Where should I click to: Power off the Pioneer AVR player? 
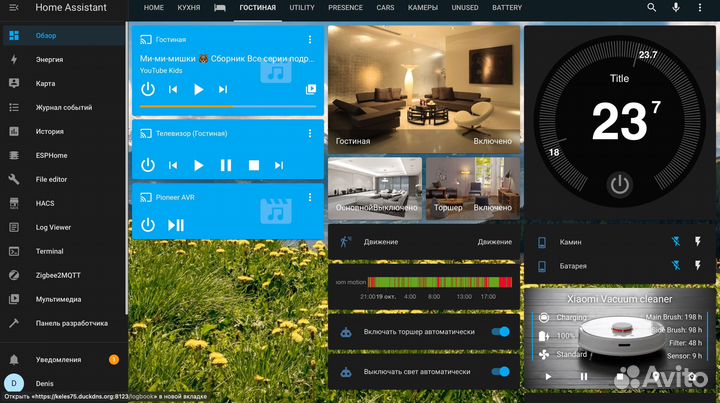tap(148, 225)
